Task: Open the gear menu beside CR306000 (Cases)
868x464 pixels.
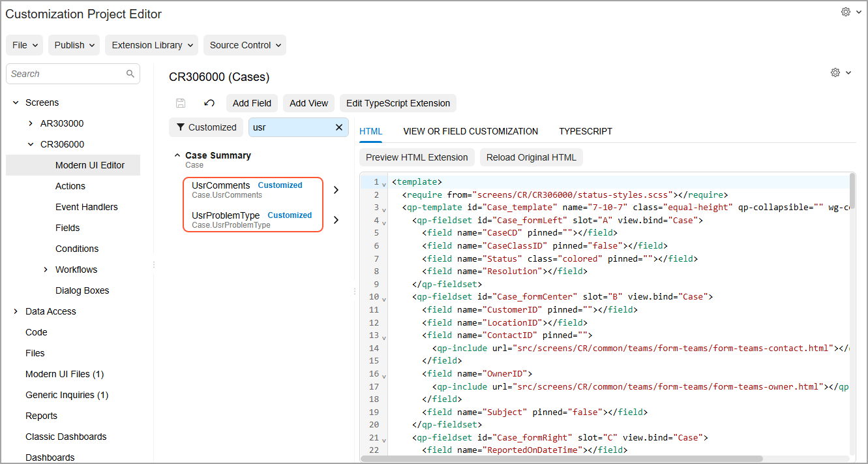Action: click(840, 72)
